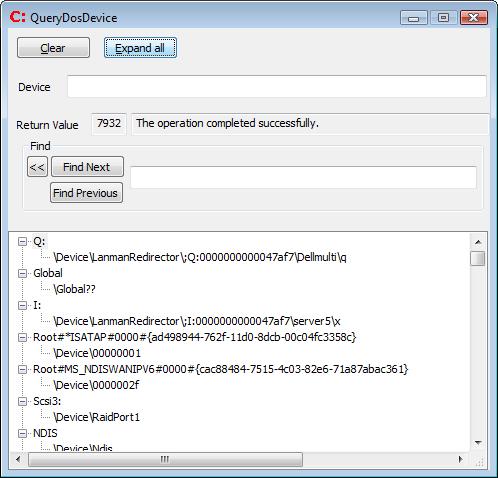Collapse the Global tree node

click(x=22, y=273)
